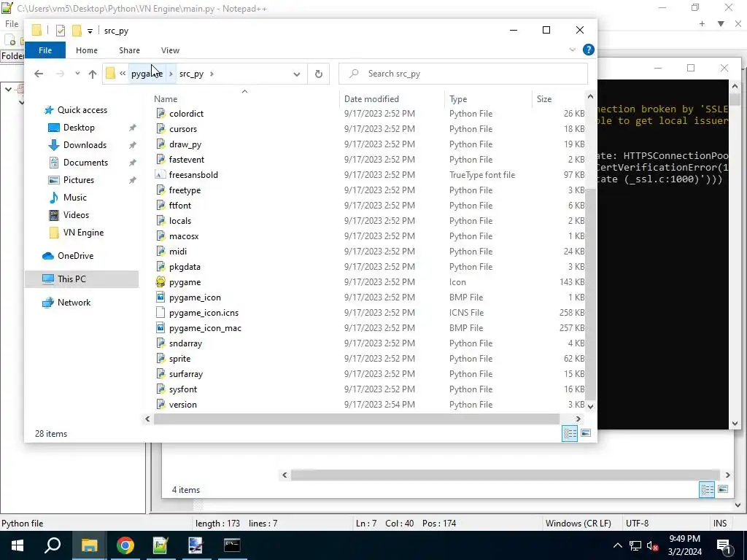Select the cursors file icon
Image resolution: width=747 pixels, height=560 pixels.
point(160,128)
